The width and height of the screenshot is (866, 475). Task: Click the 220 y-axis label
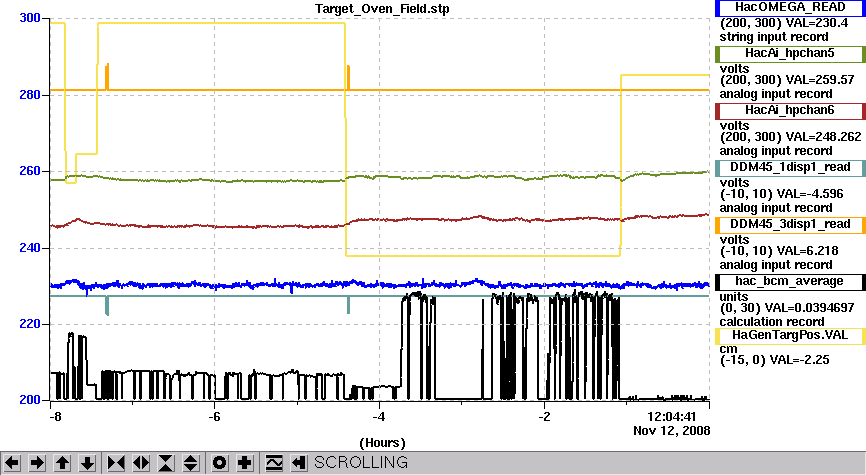point(29,324)
